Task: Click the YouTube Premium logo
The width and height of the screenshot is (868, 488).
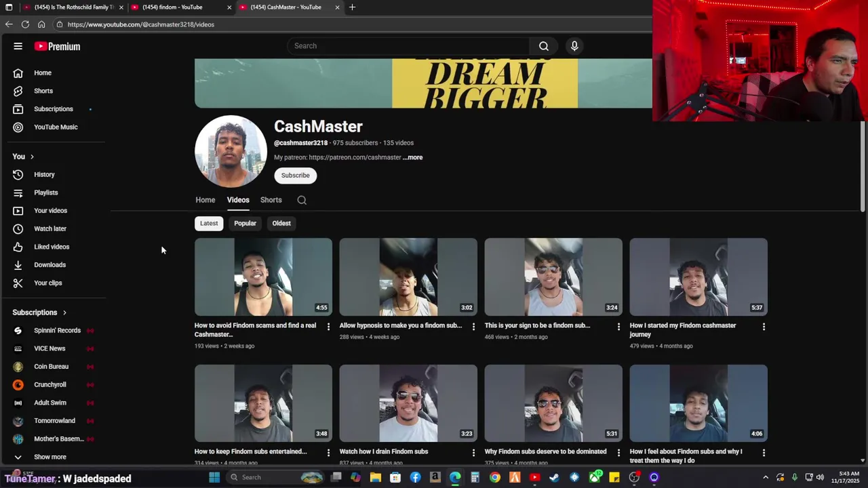Action: (x=58, y=46)
